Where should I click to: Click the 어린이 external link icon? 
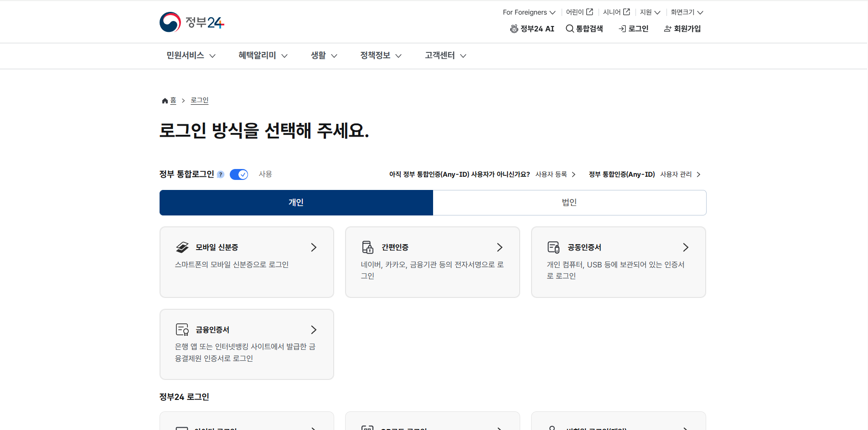coord(590,12)
